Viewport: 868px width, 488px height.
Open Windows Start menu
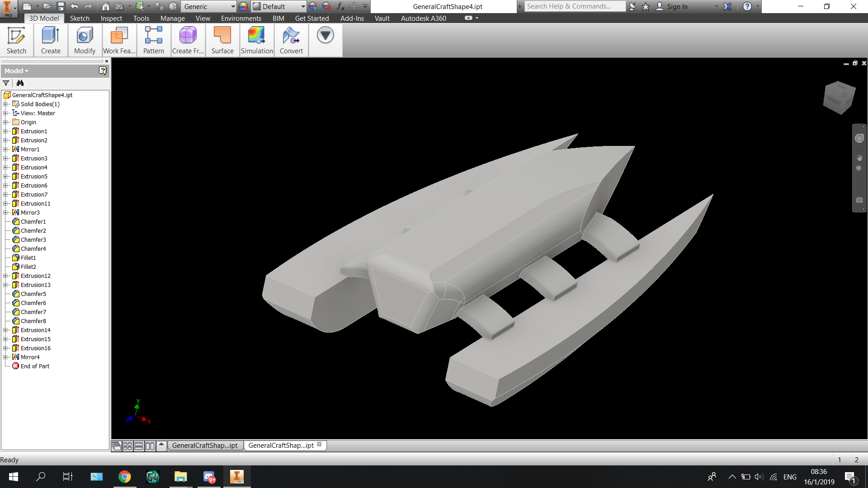(14, 477)
